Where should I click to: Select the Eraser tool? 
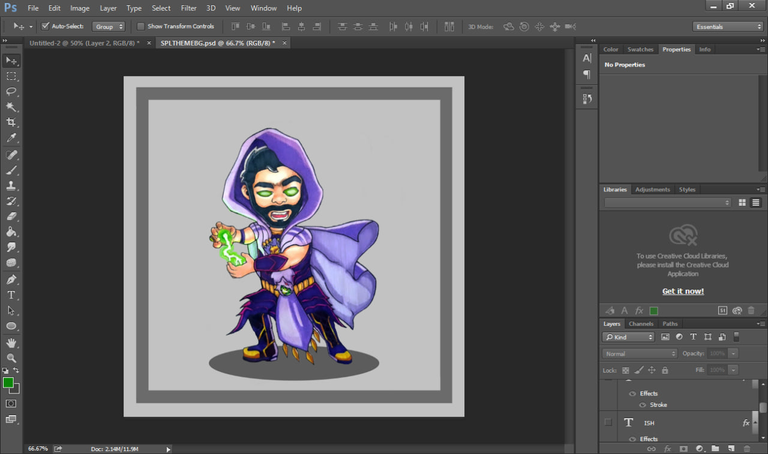11,216
